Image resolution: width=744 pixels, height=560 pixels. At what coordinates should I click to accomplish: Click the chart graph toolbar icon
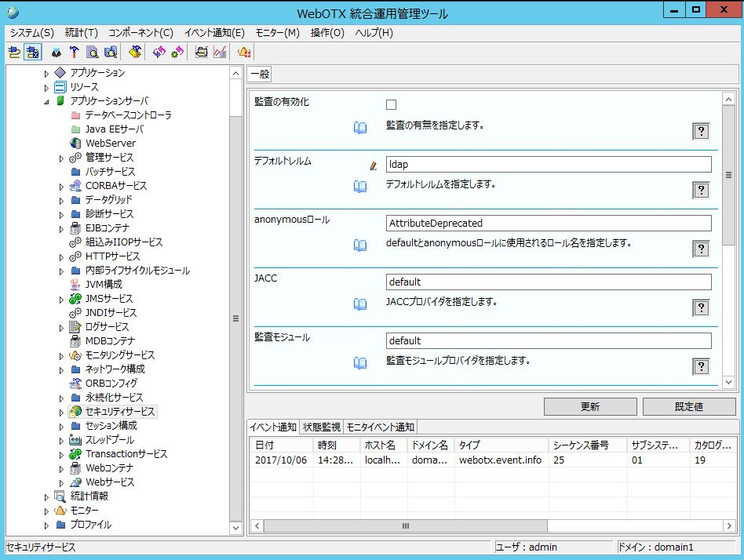tap(220, 53)
